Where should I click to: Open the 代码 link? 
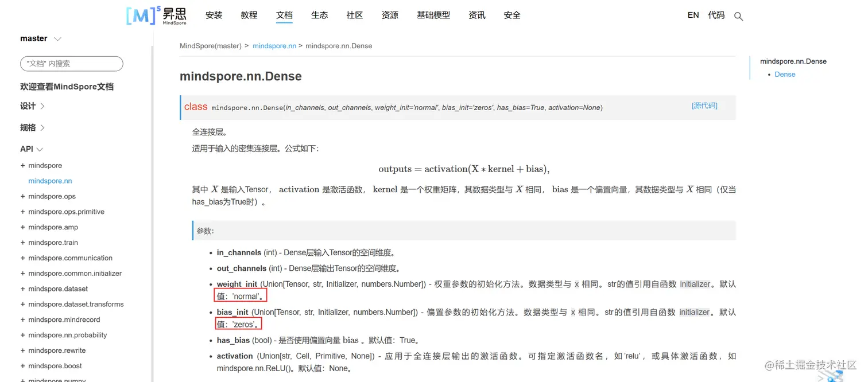coord(716,15)
